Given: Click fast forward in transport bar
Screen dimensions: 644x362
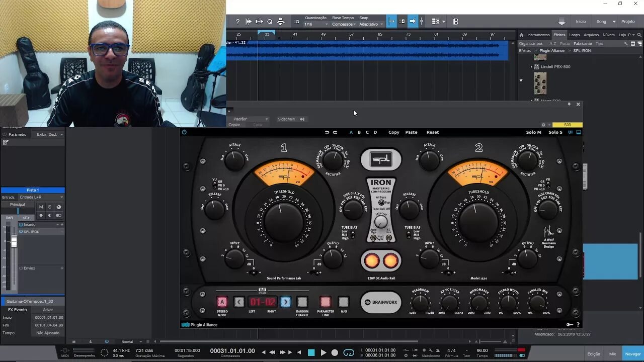Looking at the screenshot, I should pyautogui.click(x=282, y=353).
